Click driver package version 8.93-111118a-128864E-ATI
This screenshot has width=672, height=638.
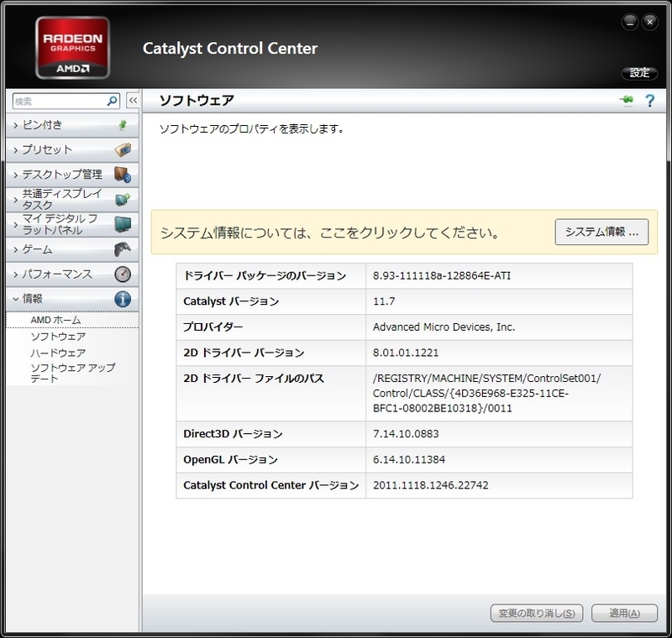coord(442,275)
